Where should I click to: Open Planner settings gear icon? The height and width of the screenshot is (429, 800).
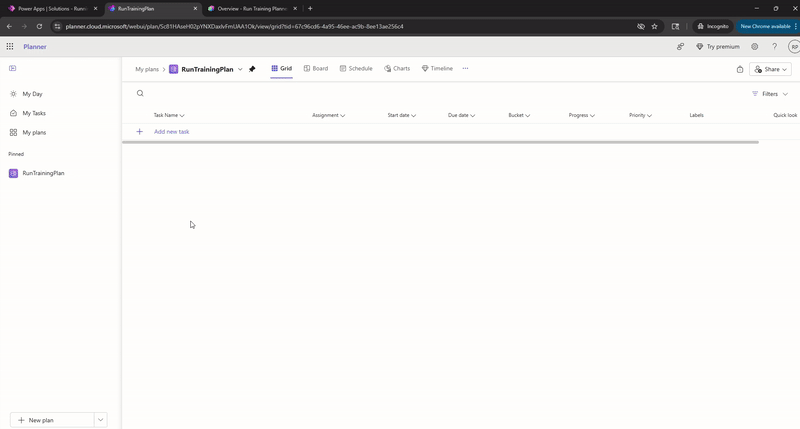coord(755,46)
